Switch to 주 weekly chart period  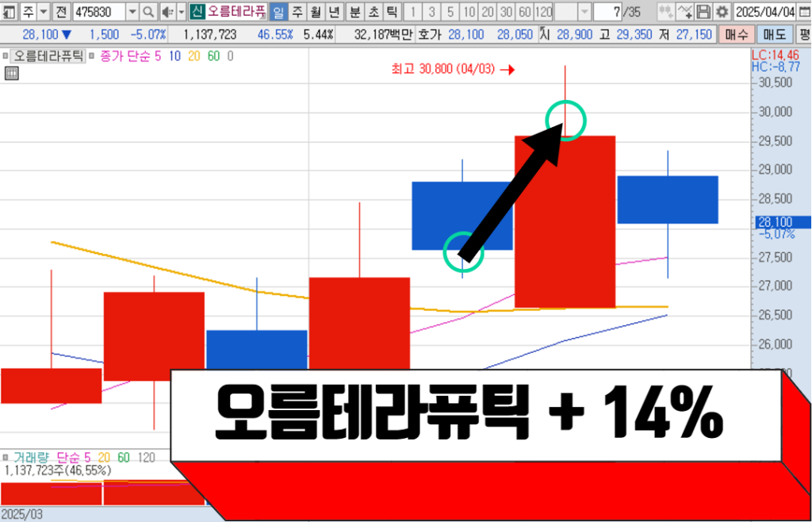pos(297,11)
